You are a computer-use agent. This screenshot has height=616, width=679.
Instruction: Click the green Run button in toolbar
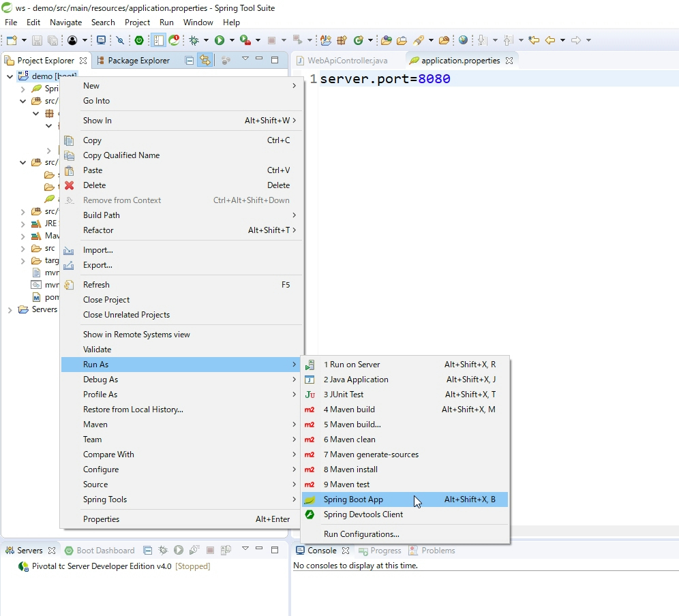click(x=220, y=40)
